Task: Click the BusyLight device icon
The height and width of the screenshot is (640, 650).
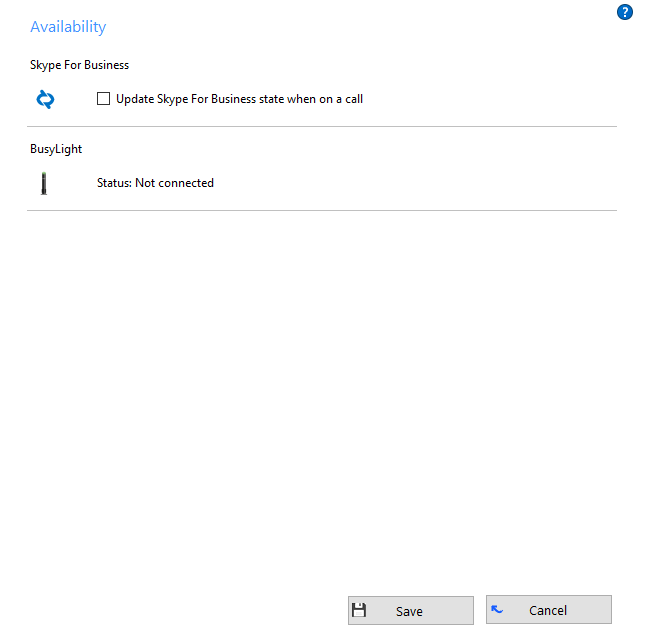Action: tap(44, 183)
